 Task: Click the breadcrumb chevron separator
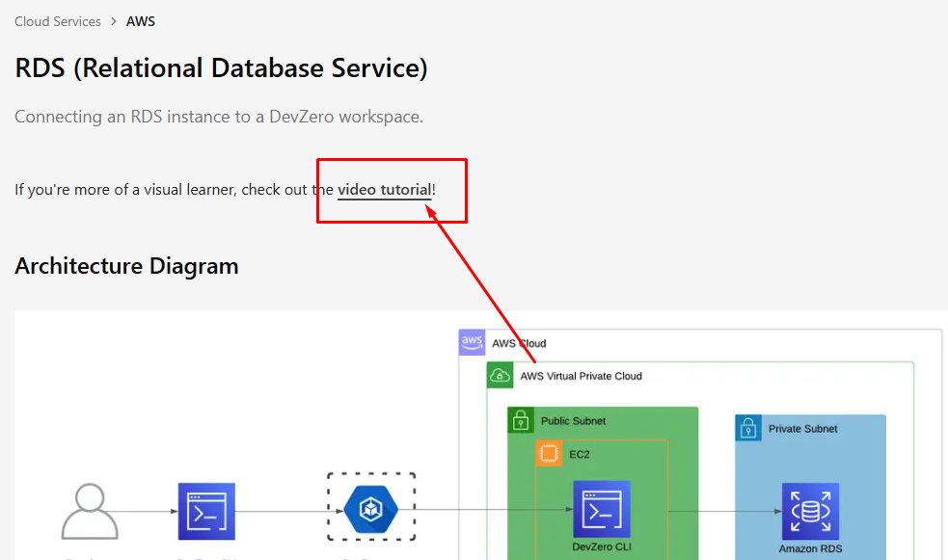tap(114, 21)
